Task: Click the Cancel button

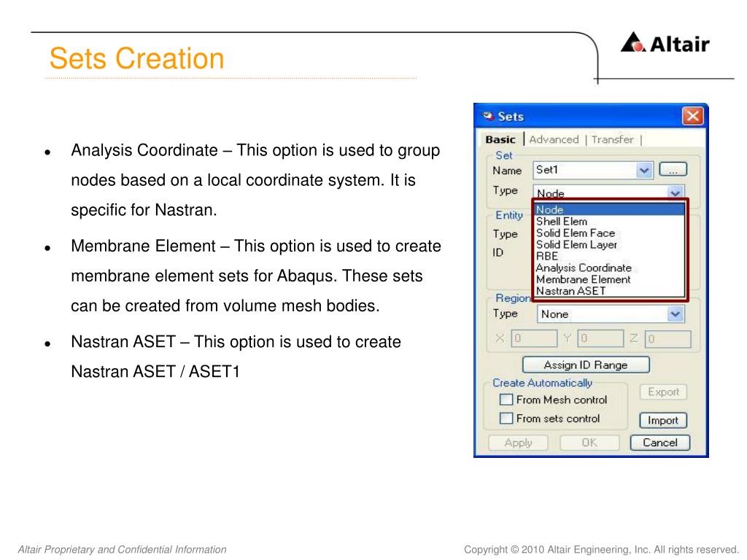Action: 659,443
